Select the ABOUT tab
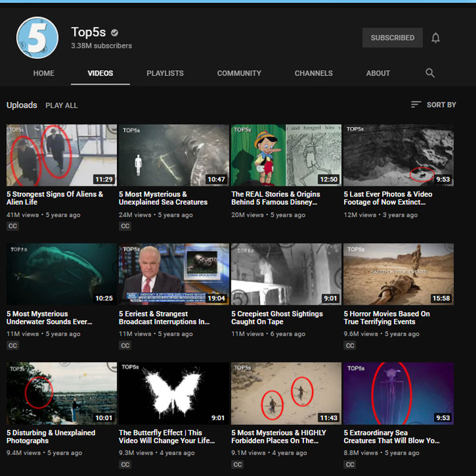The height and width of the screenshot is (476, 476). tap(378, 73)
